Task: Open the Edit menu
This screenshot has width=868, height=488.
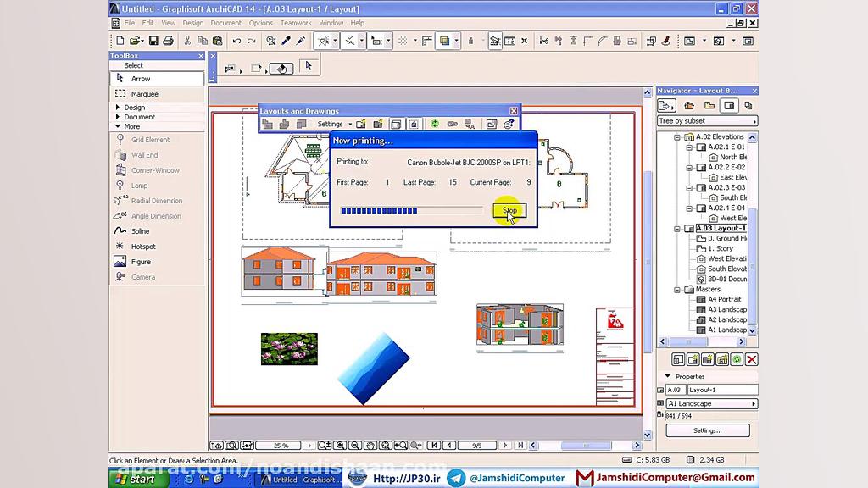Action: click(x=147, y=23)
